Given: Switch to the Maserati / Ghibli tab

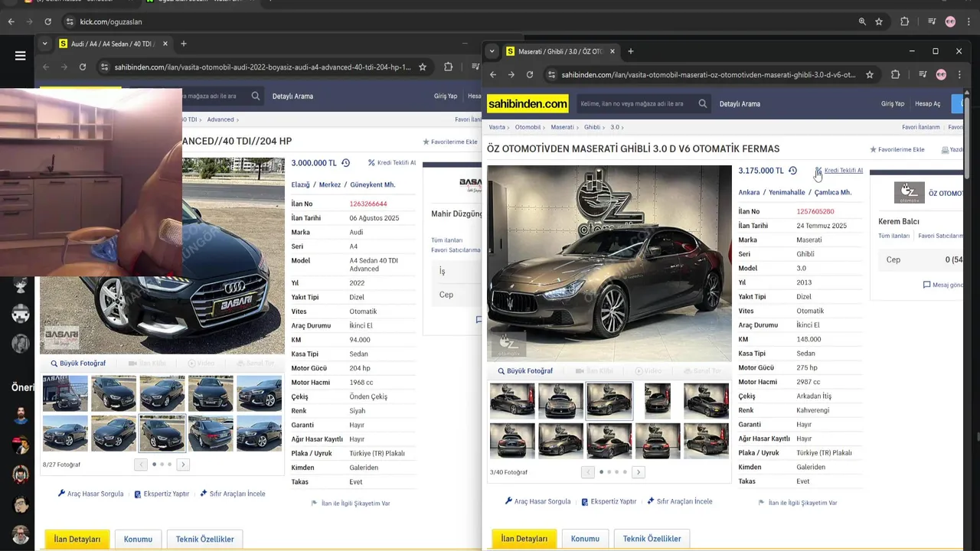Looking at the screenshot, I should click(x=560, y=51).
